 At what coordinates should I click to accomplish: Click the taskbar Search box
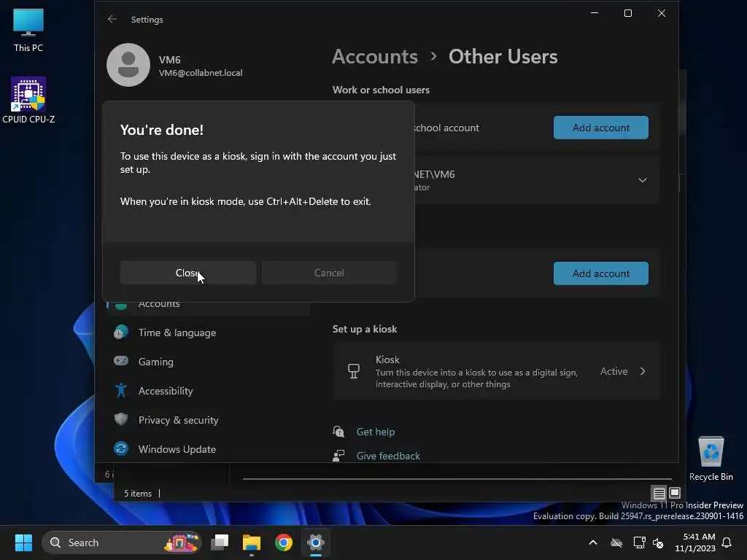122,542
